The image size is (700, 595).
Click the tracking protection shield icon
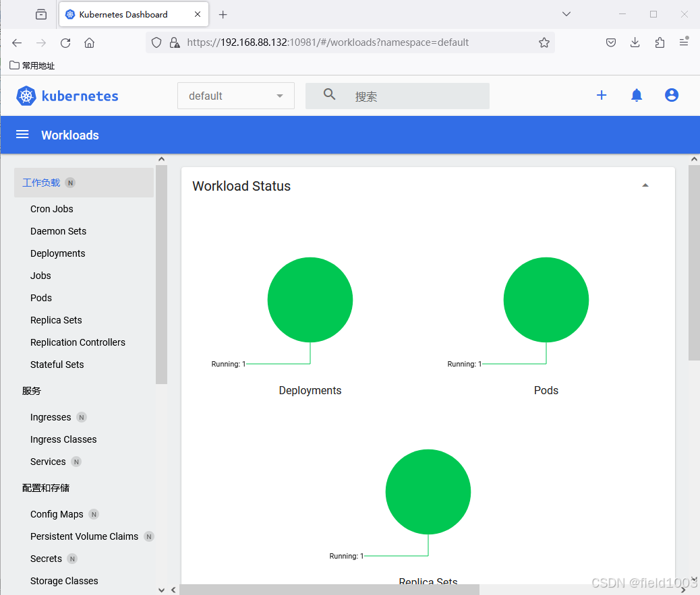(x=156, y=43)
